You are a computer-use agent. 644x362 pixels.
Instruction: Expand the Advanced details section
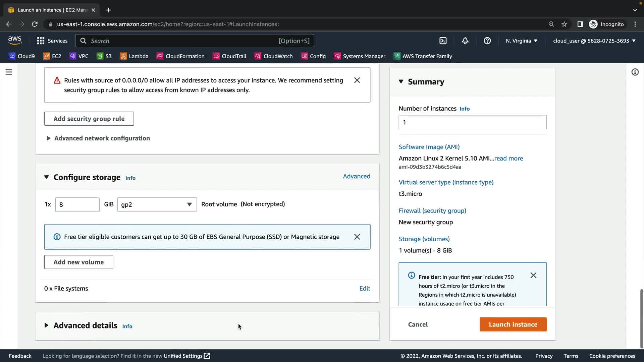pyautogui.click(x=85, y=325)
